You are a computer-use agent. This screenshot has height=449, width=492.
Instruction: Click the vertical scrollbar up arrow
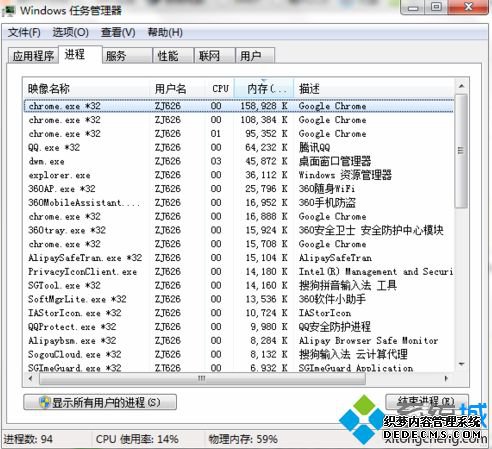click(x=461, y=86)
